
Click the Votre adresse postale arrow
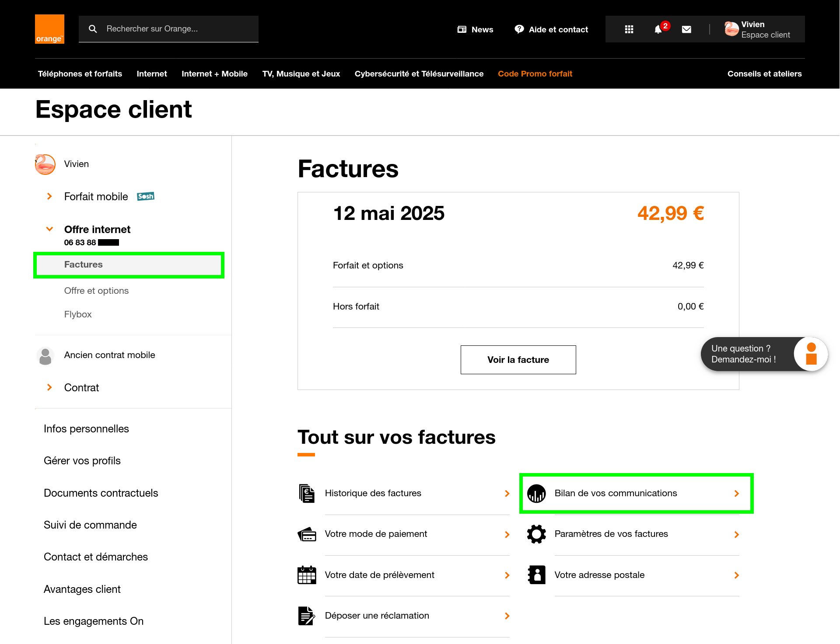[x=737, y=575]
